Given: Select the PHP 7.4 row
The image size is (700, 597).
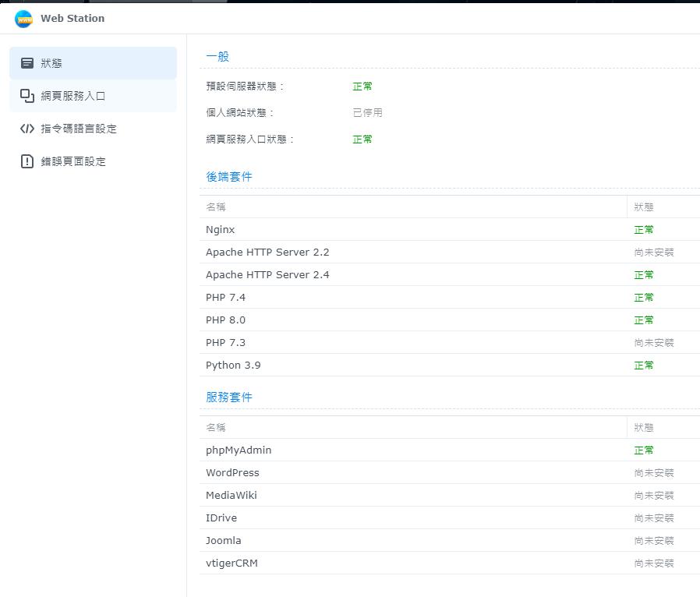Looking at the screenshot, I should (x=450, y=298).
